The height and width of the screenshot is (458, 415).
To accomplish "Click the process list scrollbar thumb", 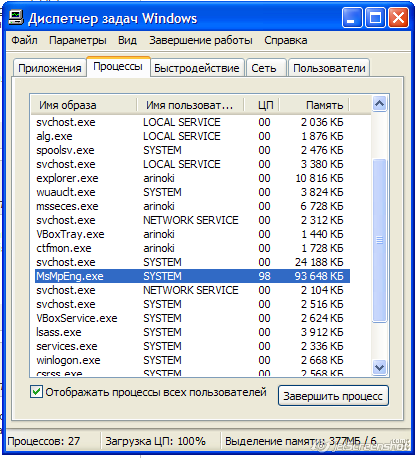I will click(380, 241).
